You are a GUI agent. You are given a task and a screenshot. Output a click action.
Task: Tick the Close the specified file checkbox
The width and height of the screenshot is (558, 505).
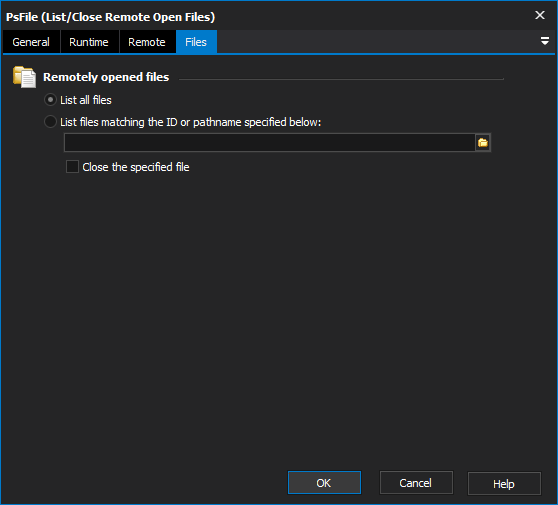click(x=72, y=167)
